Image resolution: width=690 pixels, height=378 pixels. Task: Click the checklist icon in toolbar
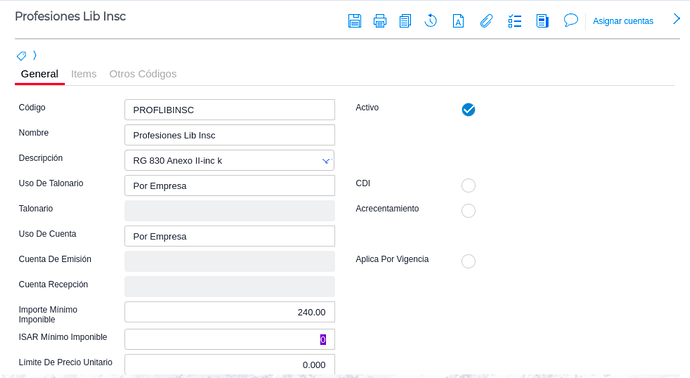coord(514,21)
